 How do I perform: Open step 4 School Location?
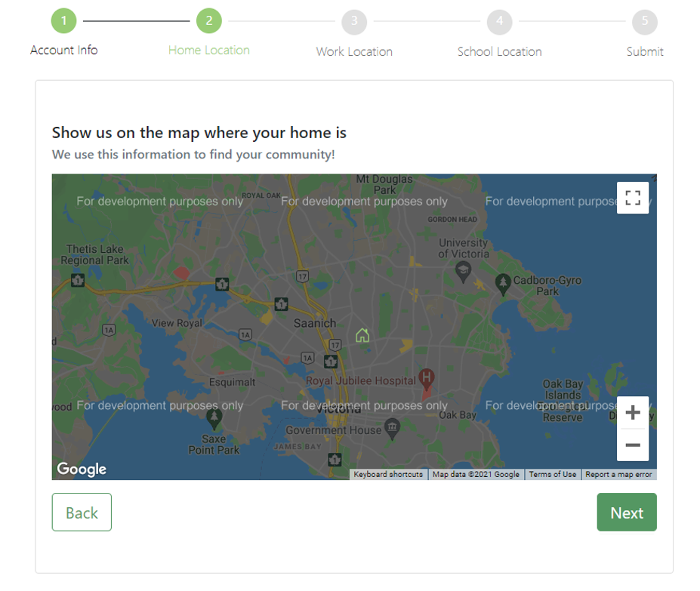click(500, 21)
